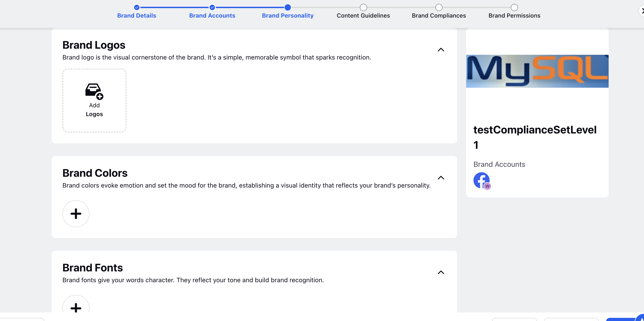644x321 pixels.
Task: Go to Brand Details step
Action: click(137, 16)
